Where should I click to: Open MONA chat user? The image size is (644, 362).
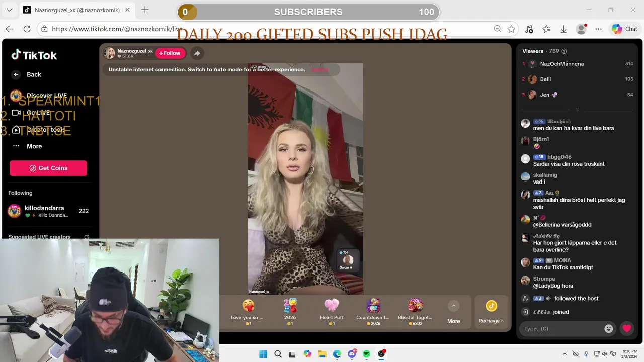(x=562, y=260)
